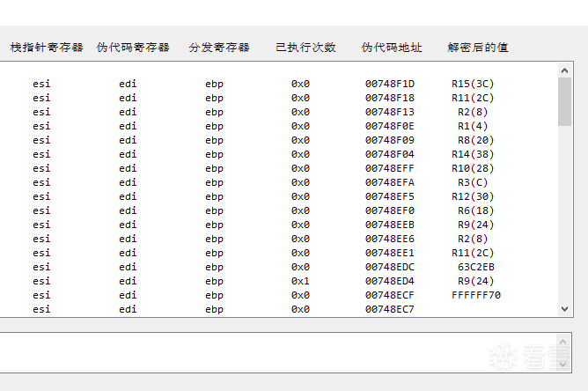Click edi in row 00748F1D
This screenshot has width=588, height=391.
click(x=128, y=84)
